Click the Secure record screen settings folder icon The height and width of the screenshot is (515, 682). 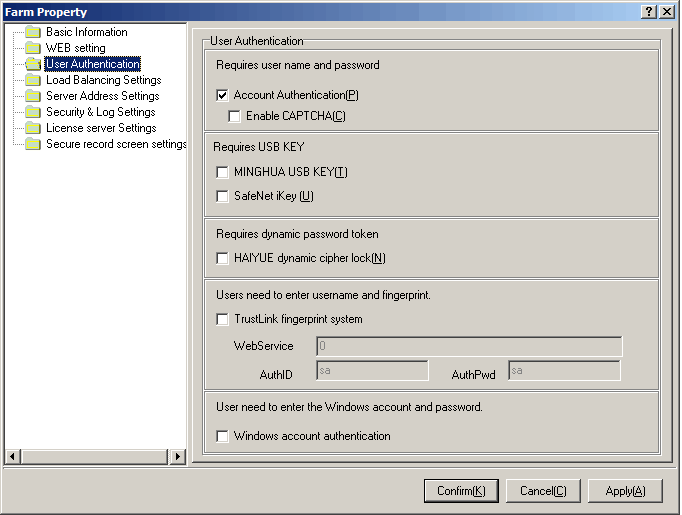[33, 144]
